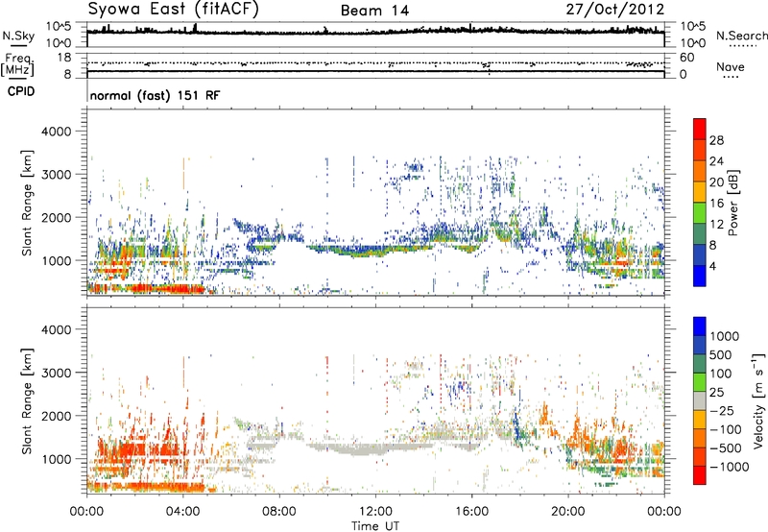Click power colorbar tick value 16
The width and height of the screenshot is (768, 532).
(x=716, y=204)
